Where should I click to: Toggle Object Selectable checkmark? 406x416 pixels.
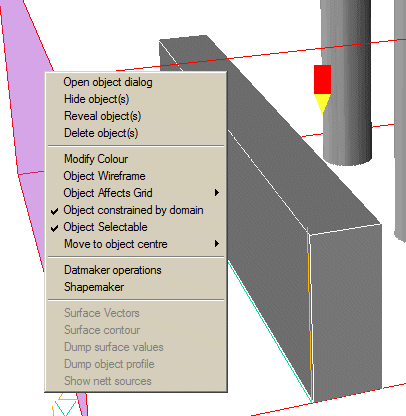coord(136,227)
